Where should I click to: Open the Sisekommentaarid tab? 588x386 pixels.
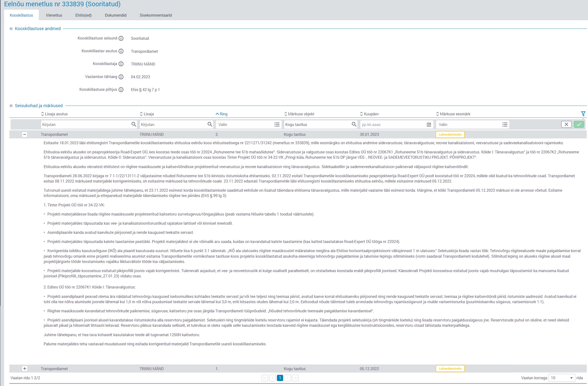(156, 15)
